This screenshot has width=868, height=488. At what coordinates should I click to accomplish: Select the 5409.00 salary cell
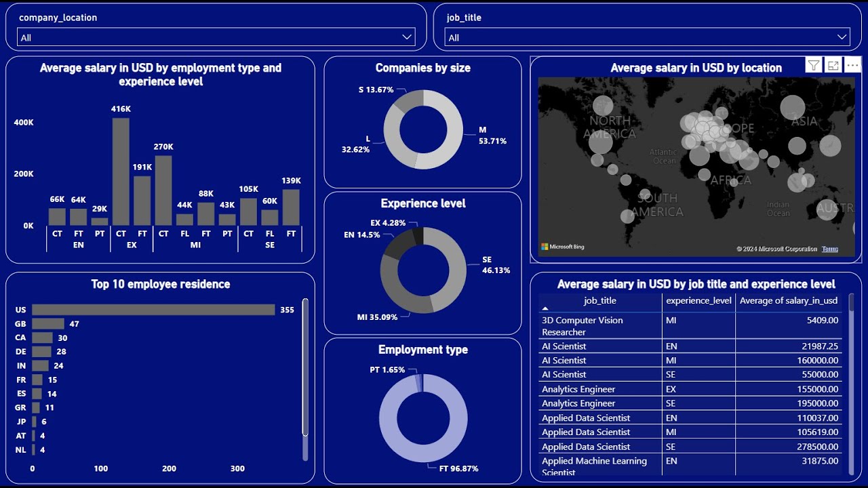(x=789, y=326)
